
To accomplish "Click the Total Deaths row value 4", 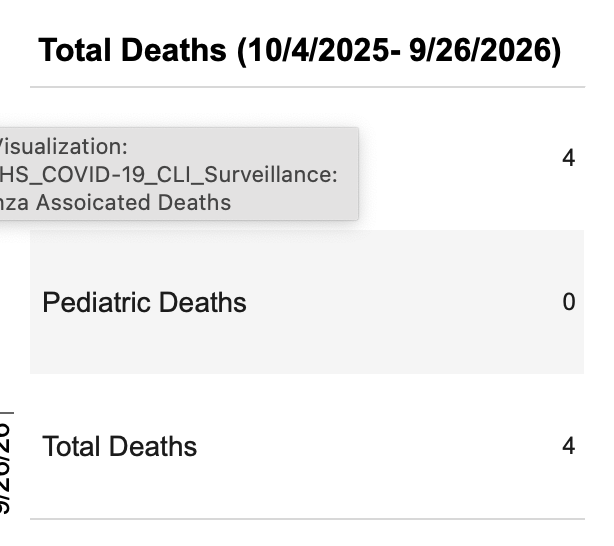I will (568, 446).
